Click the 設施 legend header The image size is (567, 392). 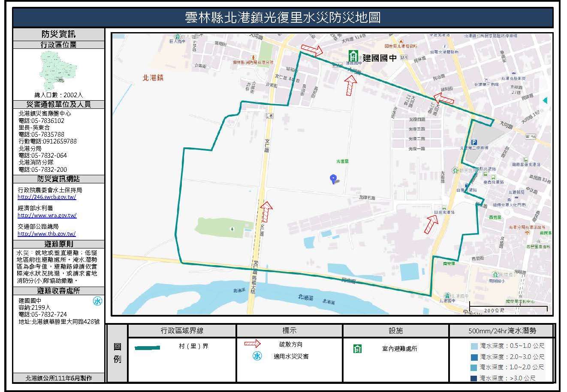[395, 331]
